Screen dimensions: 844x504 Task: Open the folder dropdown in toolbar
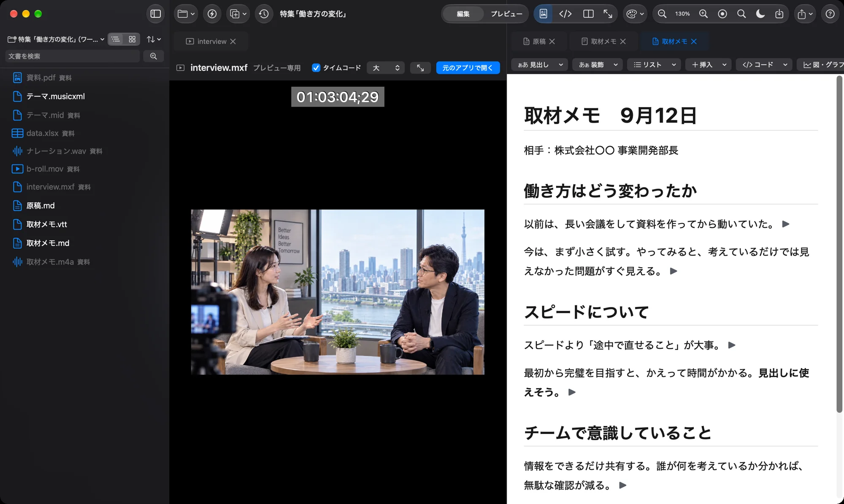(x=186, y=14)
